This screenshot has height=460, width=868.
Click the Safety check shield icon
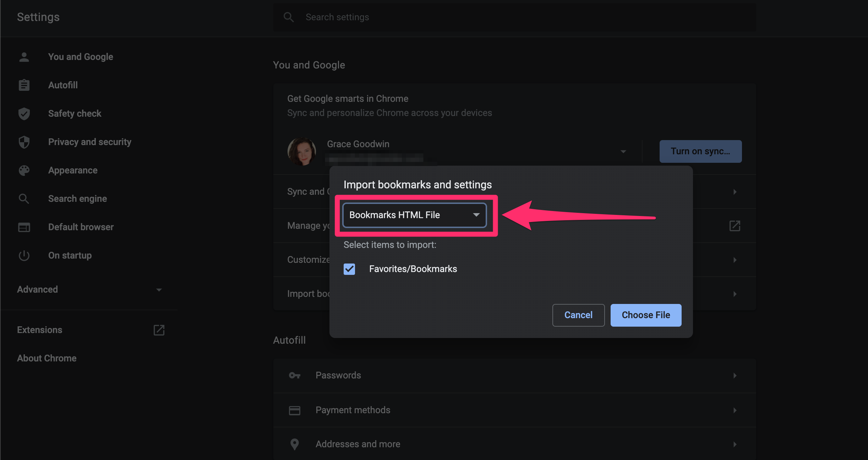tap(23, 113)
